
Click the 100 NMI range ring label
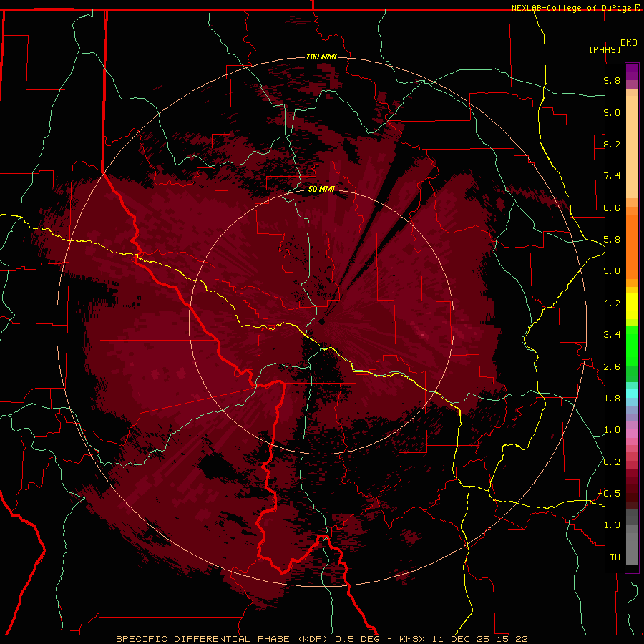[321, 57]
